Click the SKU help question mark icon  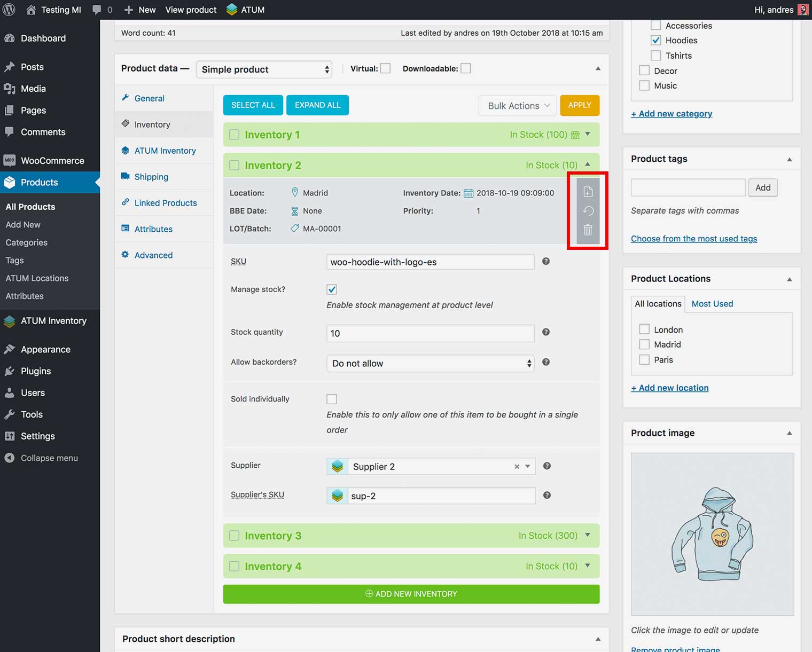pos(545,261)
